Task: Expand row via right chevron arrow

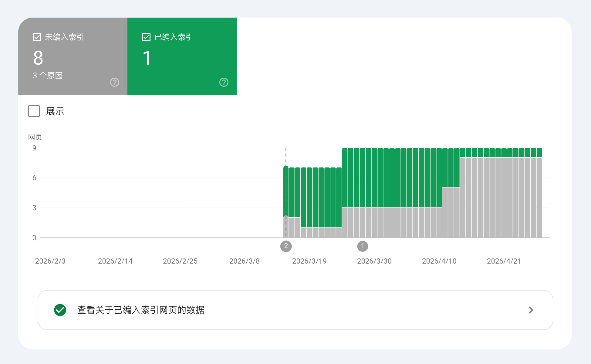Action: click(531, 310)
